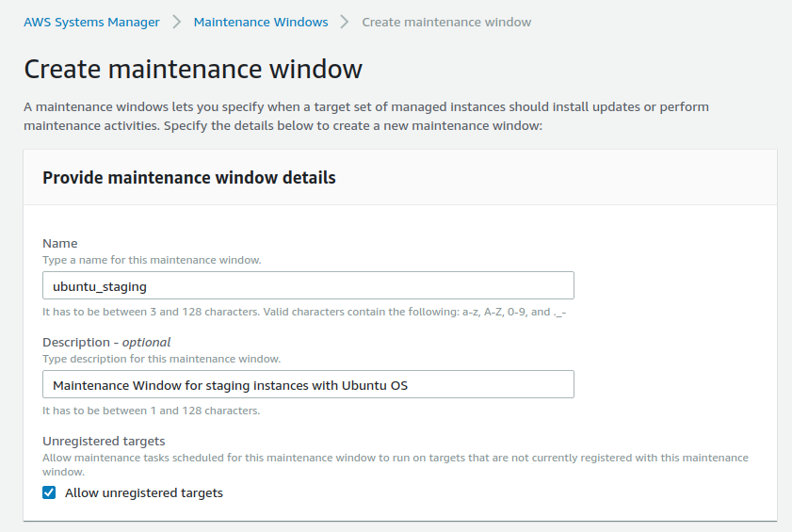Select the 'Provide maintenance window details' section header
Image resolution: width=792 pixels, height=532 pixels.
click(x=189, y=177)
